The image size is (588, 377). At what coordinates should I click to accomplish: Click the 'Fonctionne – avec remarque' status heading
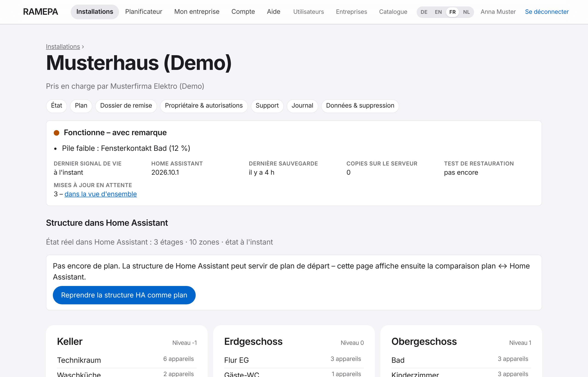click(x=115, y=132)
